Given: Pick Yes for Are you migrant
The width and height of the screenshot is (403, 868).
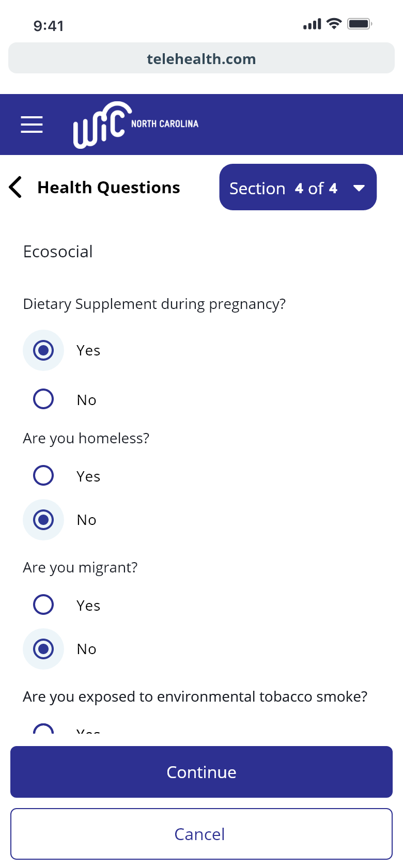Looking at the screenshot, I should pyautogui.click(x=43, y=605).
